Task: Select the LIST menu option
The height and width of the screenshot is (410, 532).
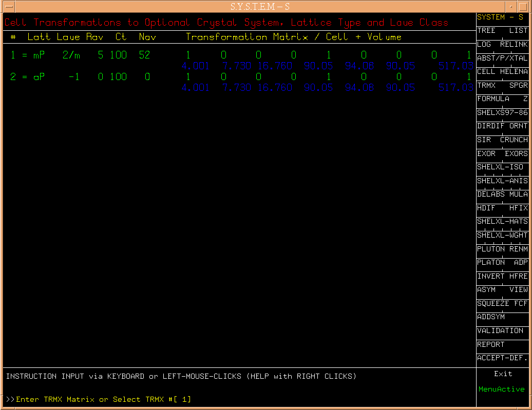Action: 518,31
